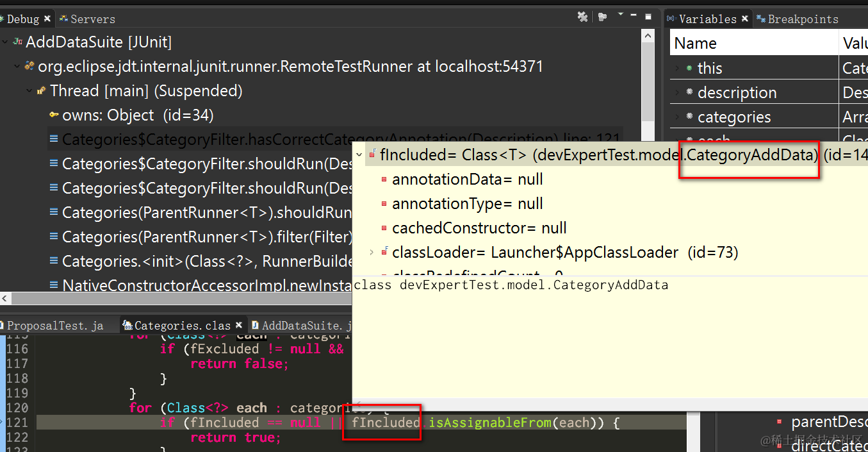Viewport: 868px width, 452px height.
Task: Select the parentDesc field row in Variables
Action: pos(823,422)
